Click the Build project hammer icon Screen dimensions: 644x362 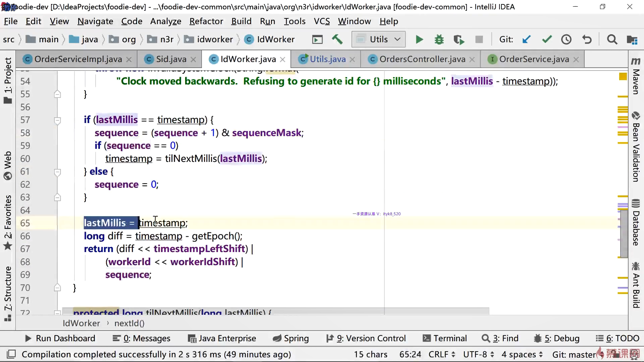[337, 40]
